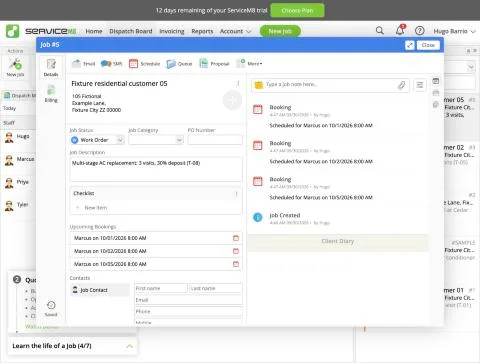
Task: Click the contact Phone field
Action: tap(188, 311)
